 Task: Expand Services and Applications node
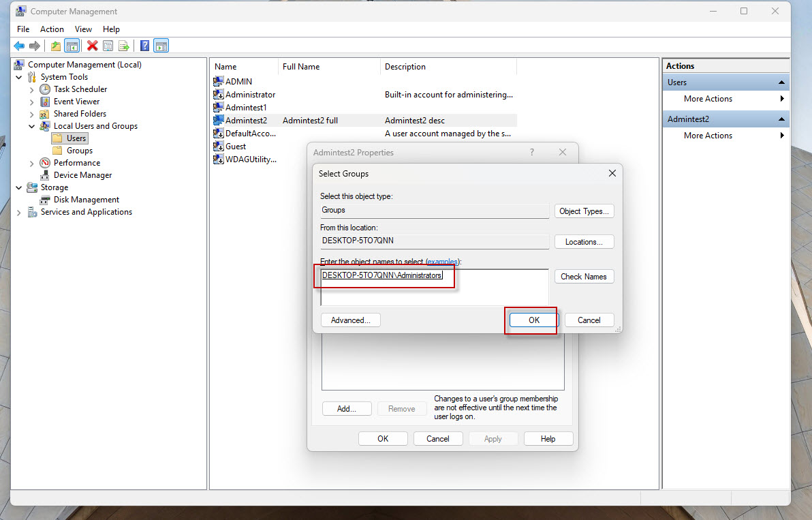[19, 213]
